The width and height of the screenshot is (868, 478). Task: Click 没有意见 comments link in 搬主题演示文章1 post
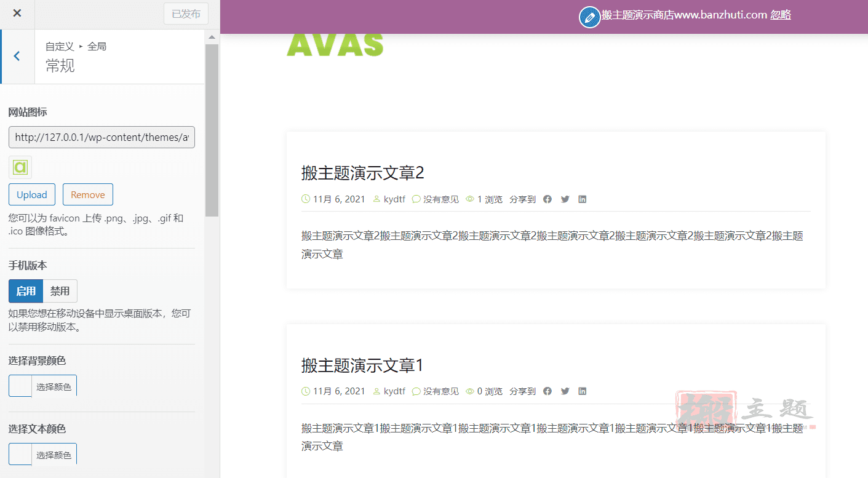[441, 391]
